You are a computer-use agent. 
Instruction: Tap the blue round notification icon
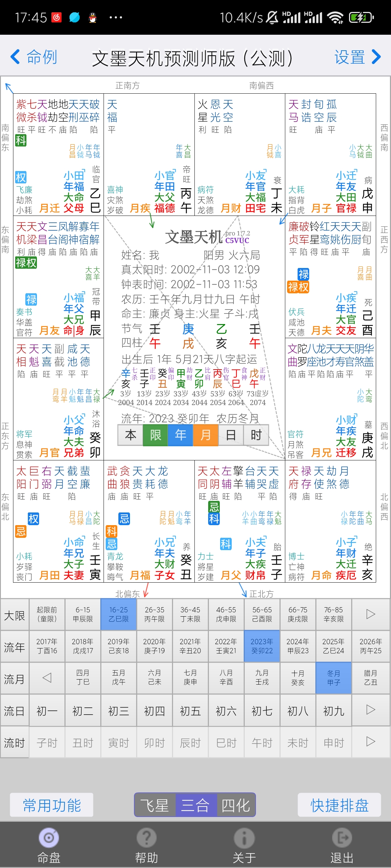tap(75, 17)
